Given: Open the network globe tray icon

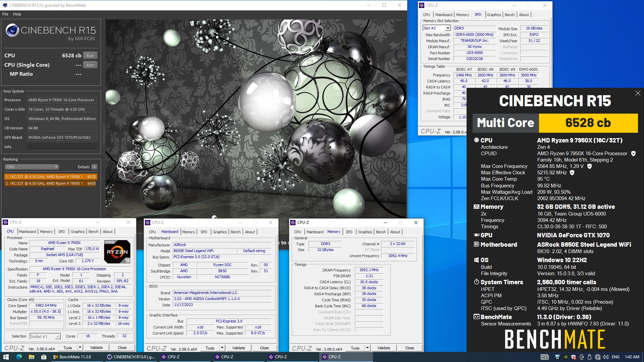Looking at the screenshot, I should click(598, 357).
